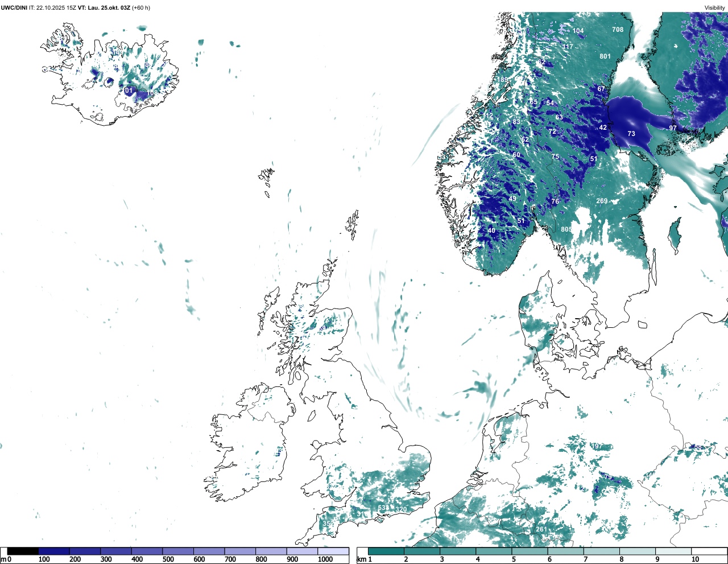The width and height of the screenshot is (728, 564).
Task: Click the '805' visibility value on the map
Action: click(x=566, y=229)
